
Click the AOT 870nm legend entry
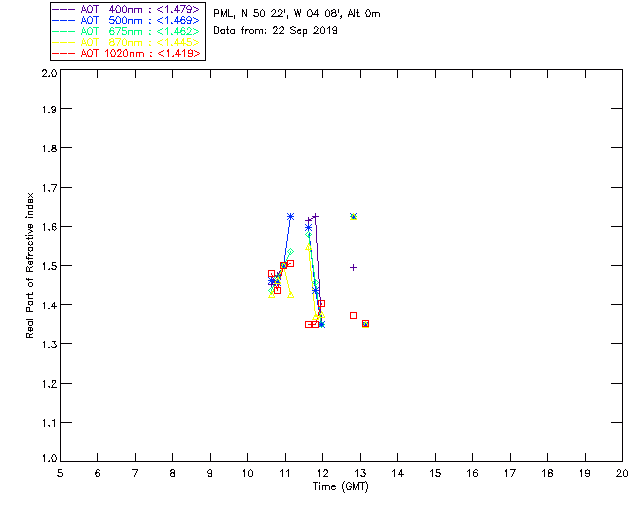[x=126, y=42]
